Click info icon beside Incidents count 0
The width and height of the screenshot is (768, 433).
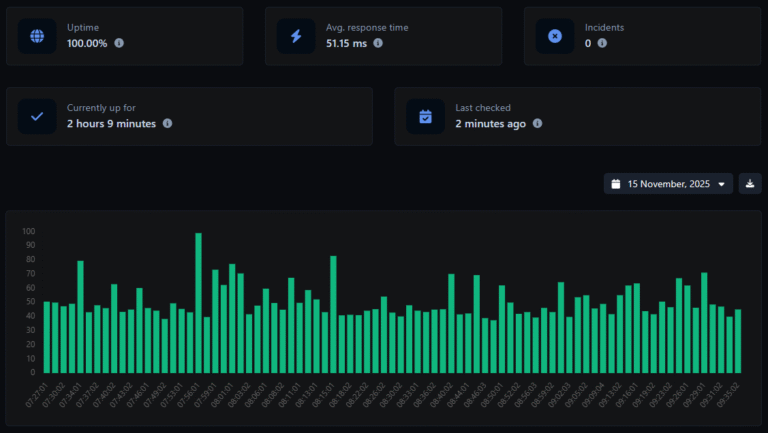tap(602, 43)
